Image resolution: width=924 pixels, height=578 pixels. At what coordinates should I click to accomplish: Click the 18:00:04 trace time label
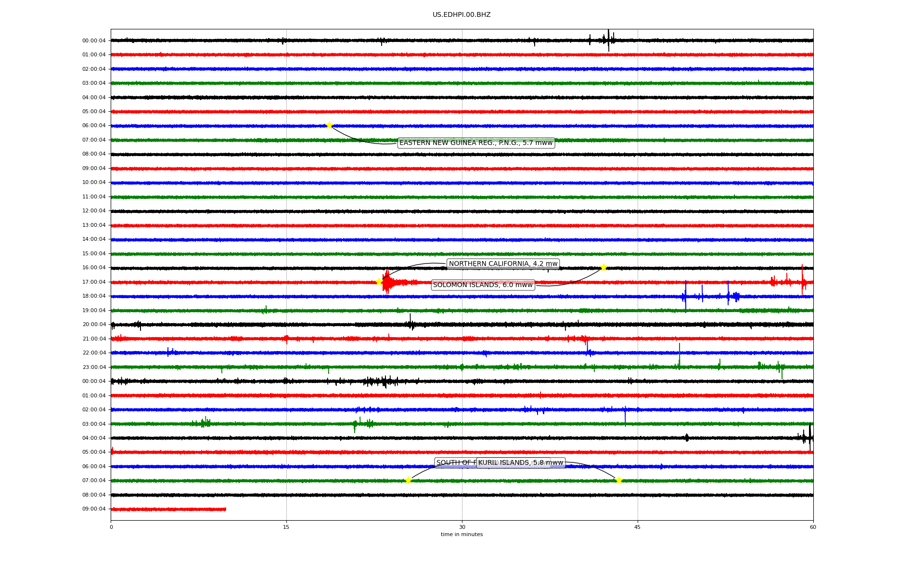coord(94,296)
